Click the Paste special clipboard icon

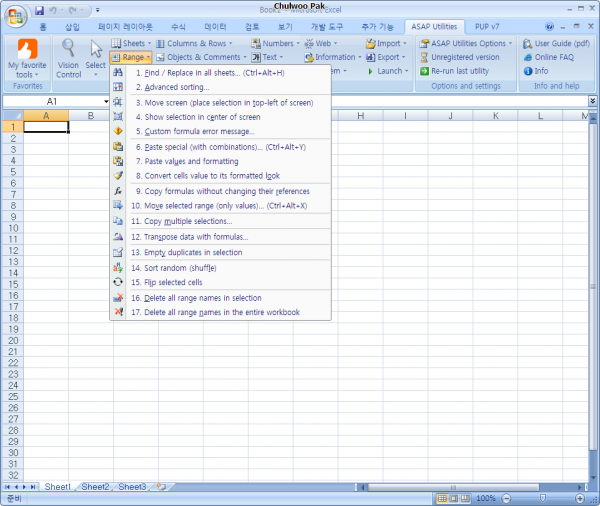click(x=118, y=147)
